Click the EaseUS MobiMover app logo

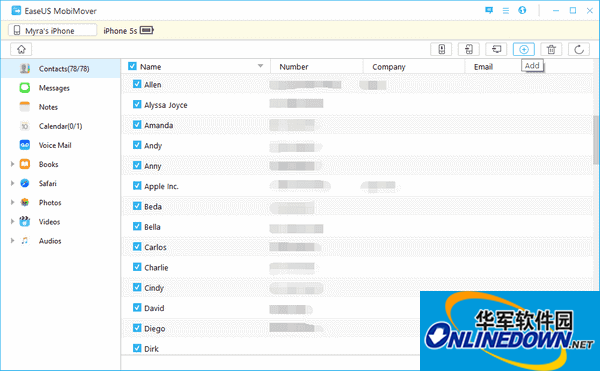pos(16,10)
